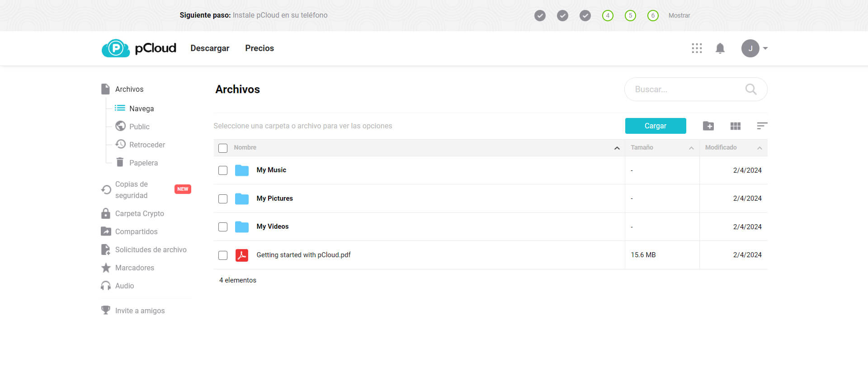Open the apps grid icon
The height and width of the screenshot is (372, 868).
point(697,48)
